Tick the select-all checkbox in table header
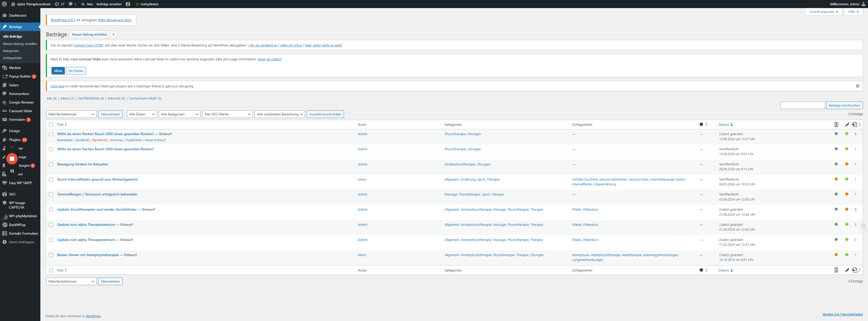 pos(51,125)
